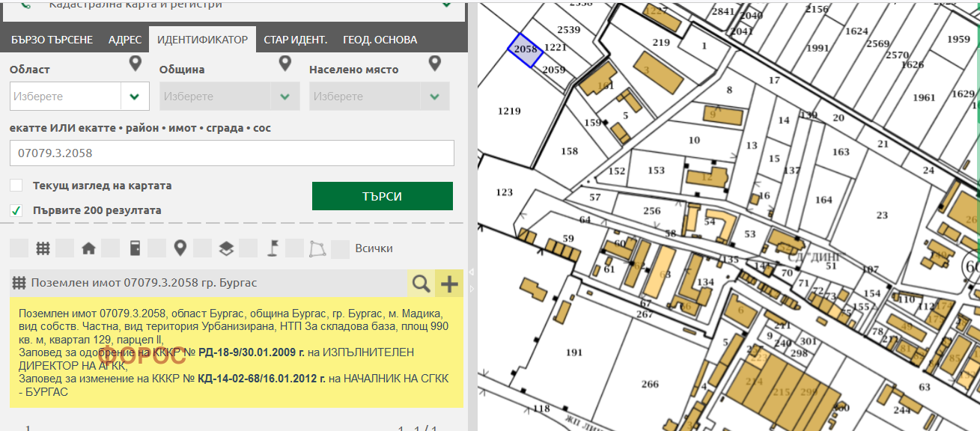This screenshot has height=431, width=980.
Task: Click the highlighted blue parcel 2058 on map
Action: [526, 50]
